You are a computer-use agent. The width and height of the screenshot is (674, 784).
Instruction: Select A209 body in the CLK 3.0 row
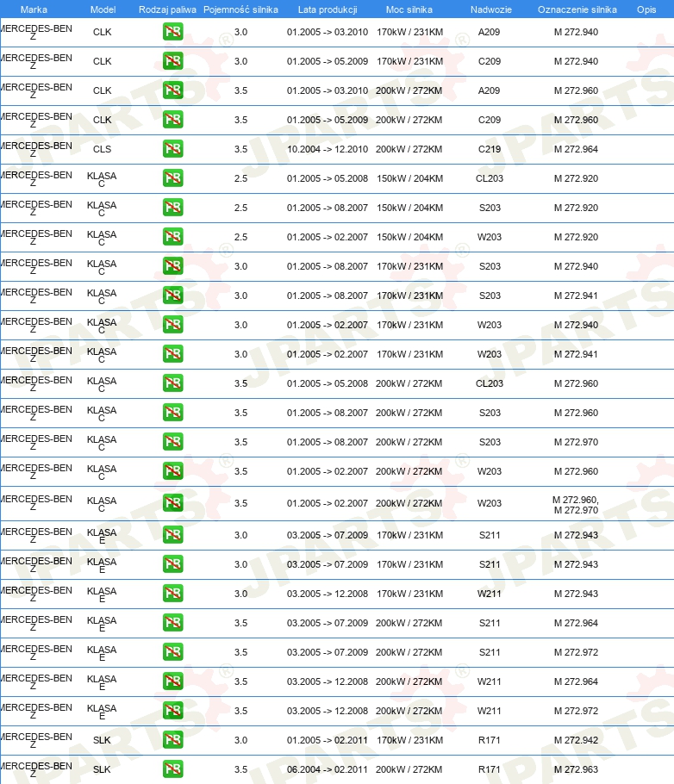pos(490,32)
